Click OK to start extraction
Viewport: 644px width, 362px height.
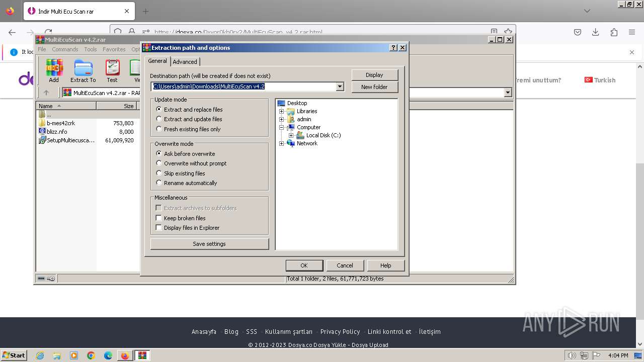pyautogui.click(x=304, y=265)
